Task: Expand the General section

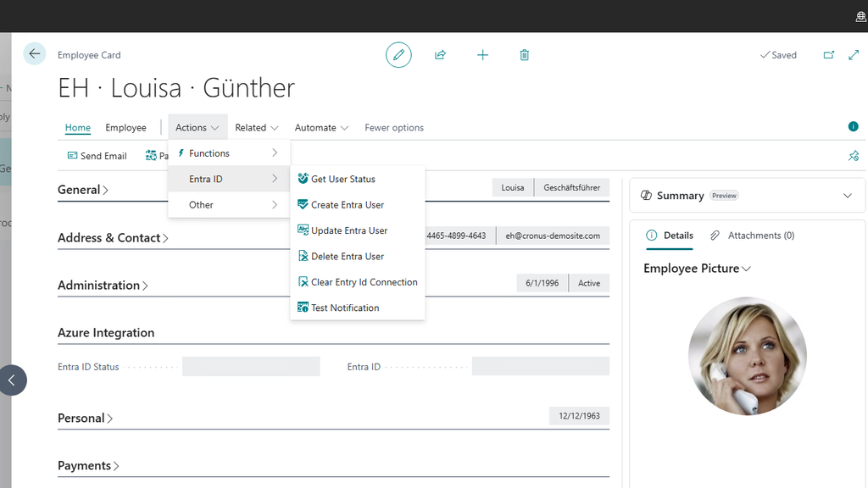Action: (83, 190)
